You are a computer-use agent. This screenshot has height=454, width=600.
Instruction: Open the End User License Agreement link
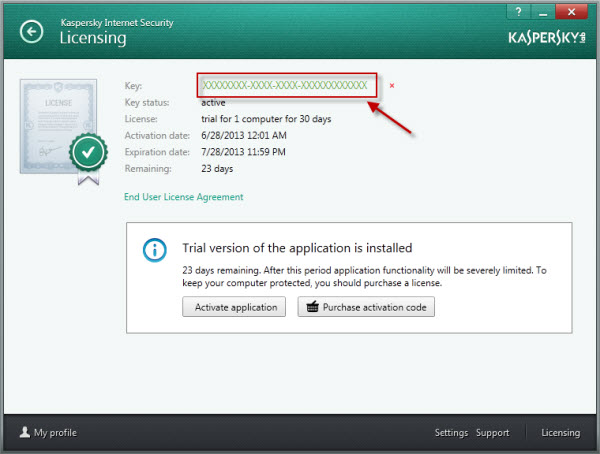tap(184, 197)
